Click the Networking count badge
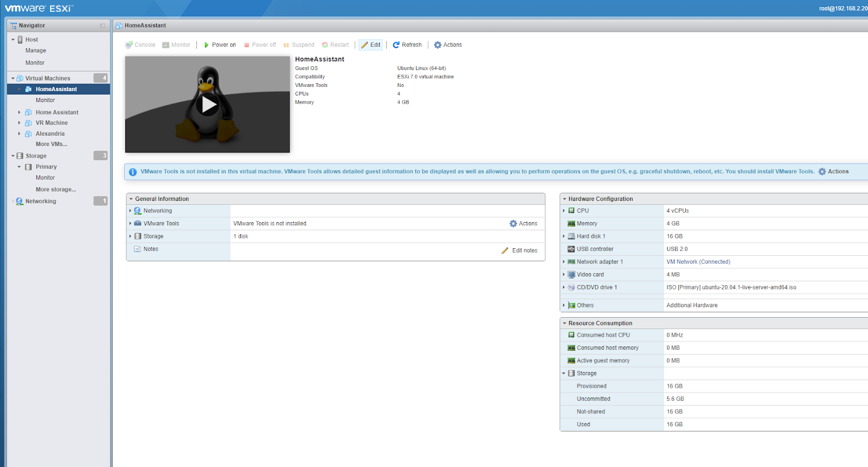868x467 pixels. click(100, 201)
